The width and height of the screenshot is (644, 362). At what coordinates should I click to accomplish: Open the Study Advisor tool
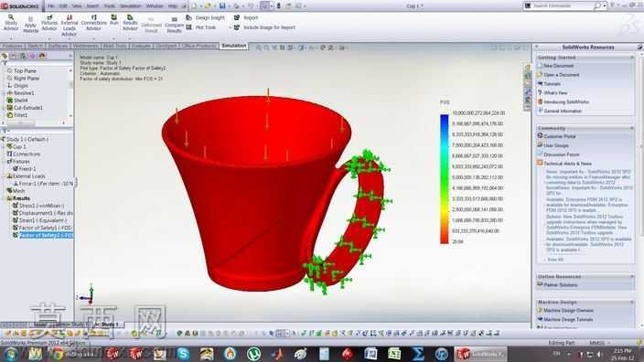(x=11, y=22)
